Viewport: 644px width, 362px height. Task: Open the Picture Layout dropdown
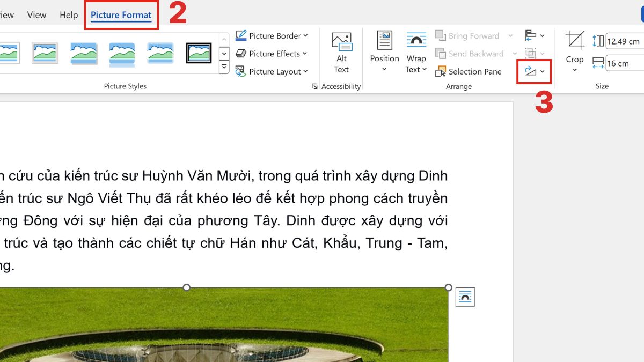272,71
